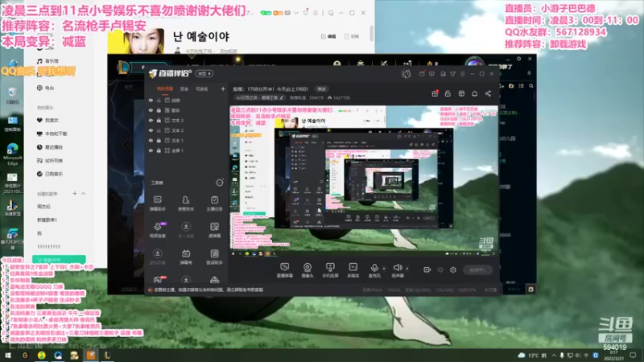Screen dimensions: 644x362
Task: Open the 弹幕助手 tool in toolbox
Action: 157,204
